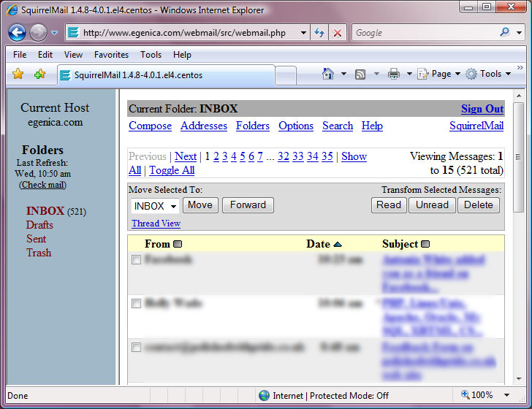Check the first message checkbox
This screenshot has height=409, width=532.
[136, 260]
